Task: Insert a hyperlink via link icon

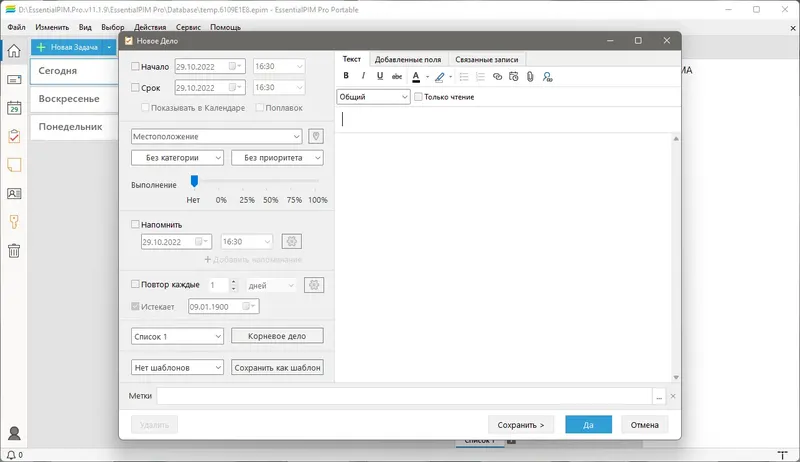Action: (x=497, y=76)
